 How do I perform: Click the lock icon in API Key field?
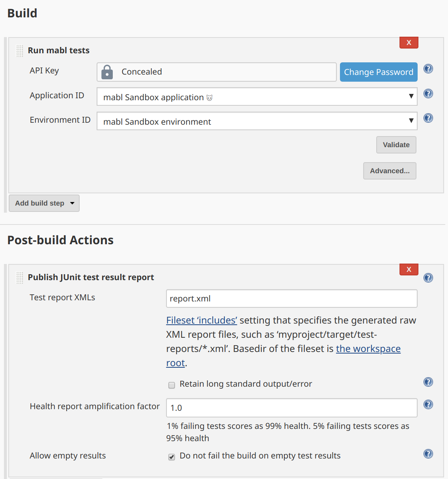[x=107, y=72]
